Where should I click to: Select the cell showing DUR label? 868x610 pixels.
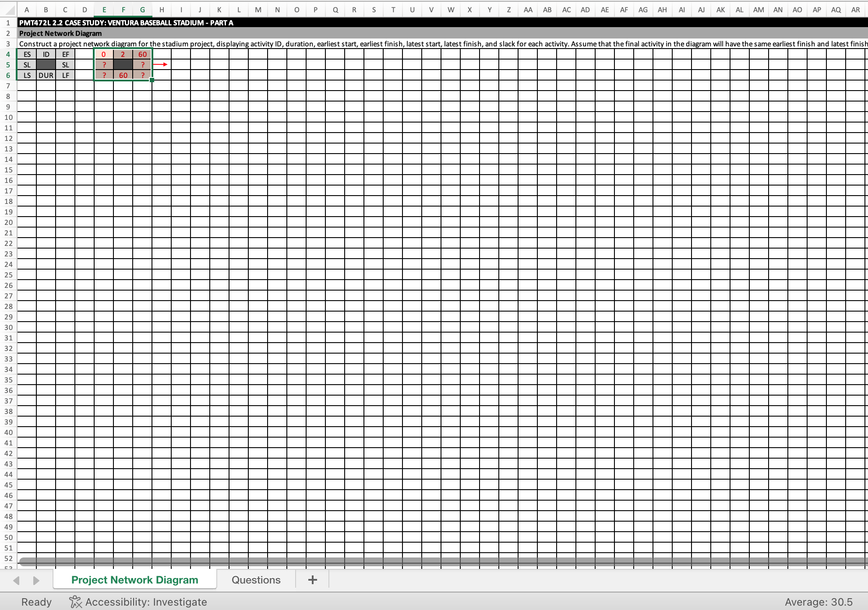point(46,75)
